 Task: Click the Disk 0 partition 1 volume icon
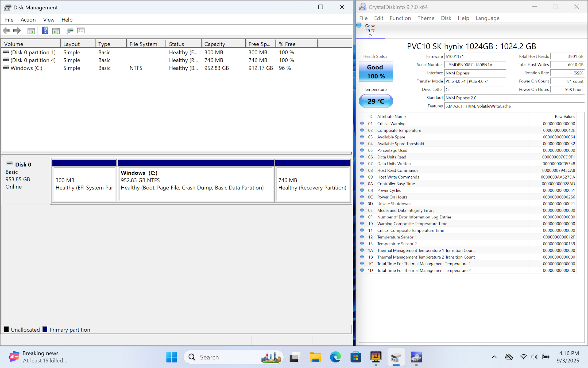(6, 52)
